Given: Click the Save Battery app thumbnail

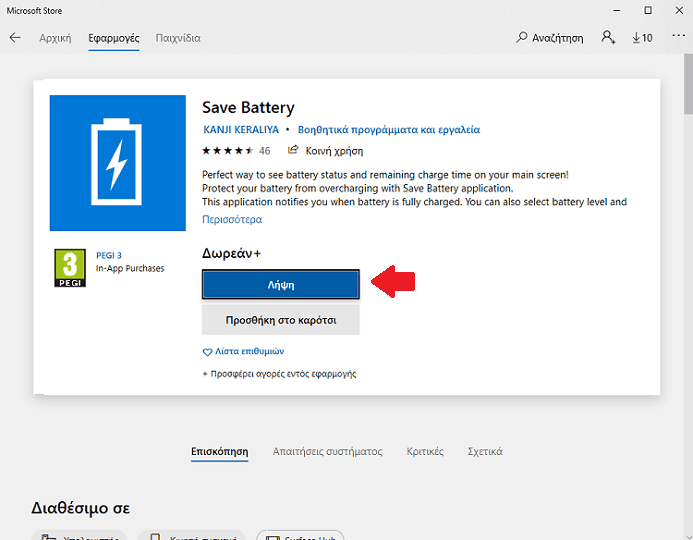Looking at the screenshot, I should click(118, 163).
